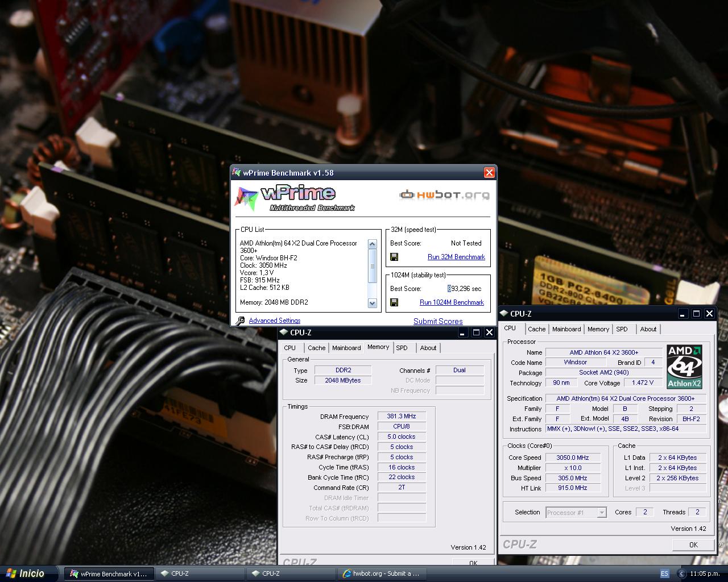Click the FSB:DRAM CPU/8 field
This screenshot has width=728, height=582.
pos(402,426)
